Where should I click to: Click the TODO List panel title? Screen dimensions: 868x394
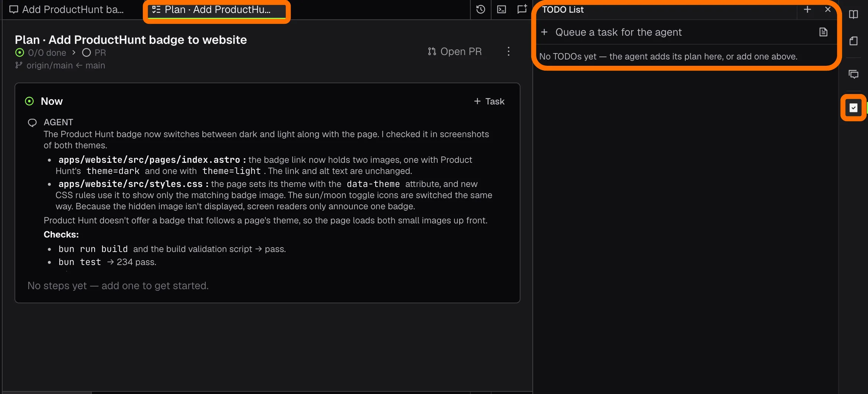tap(563, 10)
